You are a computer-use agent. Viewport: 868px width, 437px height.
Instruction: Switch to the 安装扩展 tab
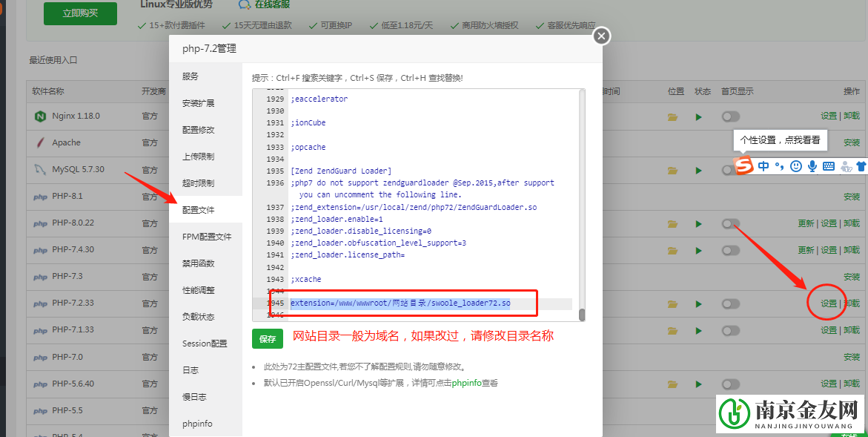(x=199, y=103)
